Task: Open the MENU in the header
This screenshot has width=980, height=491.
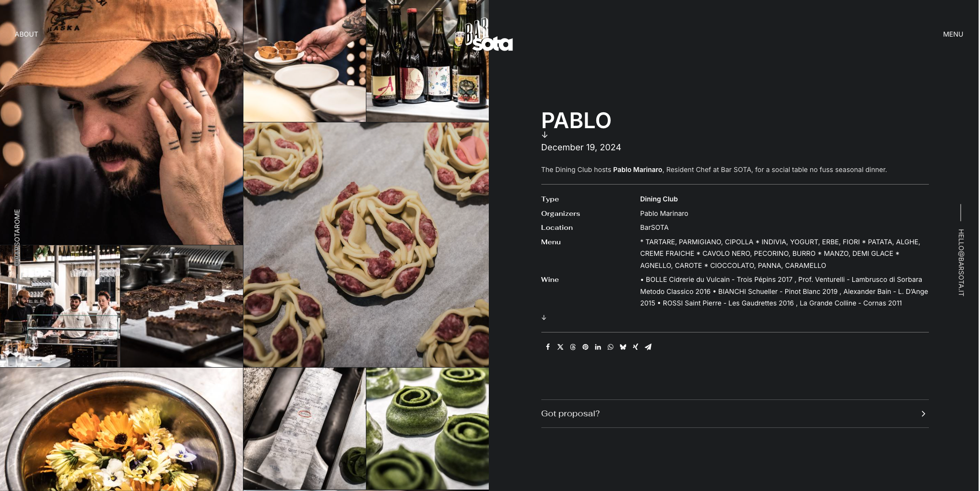Action: (x=953, y=34)
